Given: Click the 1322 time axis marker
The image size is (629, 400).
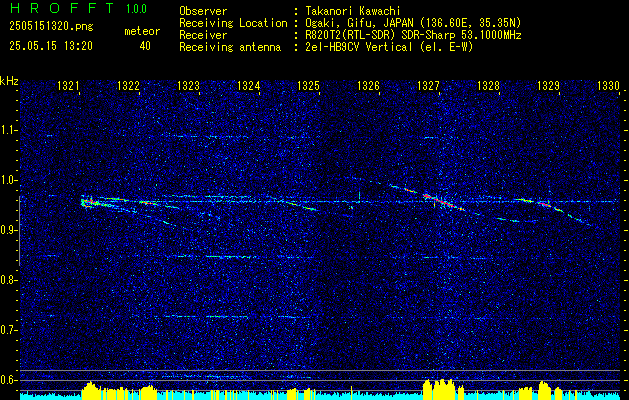Looking at the screenshot, I should click(x=128, y=85).
